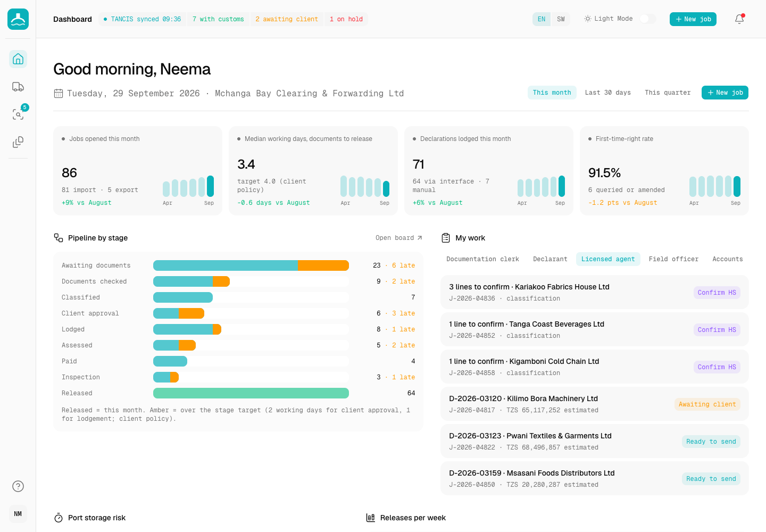This screenshot has width=766, height=532.
Task: Switch to the Documentation clerk tab
Action: pos(483,259)
